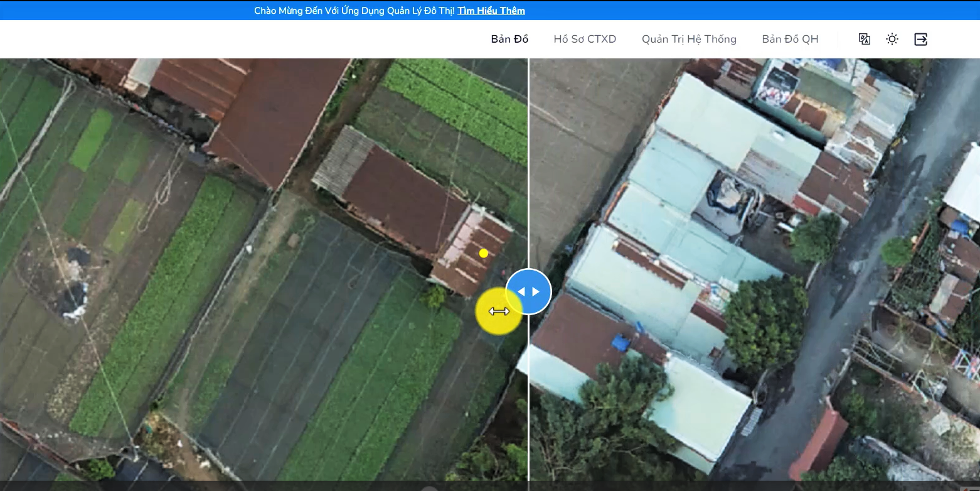Click the blue banner welcome text
This screenshot has height=491, width=980.
pyautogui.click(x=354, y=11)
